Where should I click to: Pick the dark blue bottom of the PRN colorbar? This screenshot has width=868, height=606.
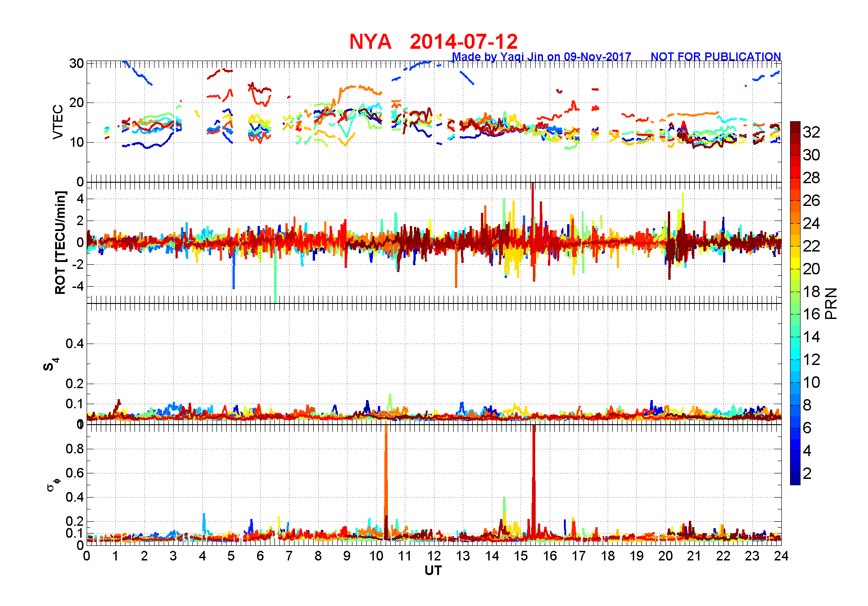(795, 479)
